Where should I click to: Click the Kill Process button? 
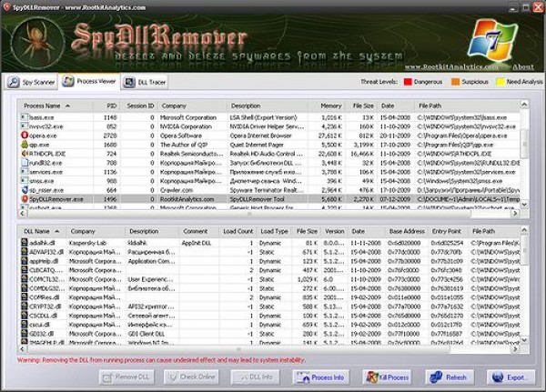coord(387,377)
